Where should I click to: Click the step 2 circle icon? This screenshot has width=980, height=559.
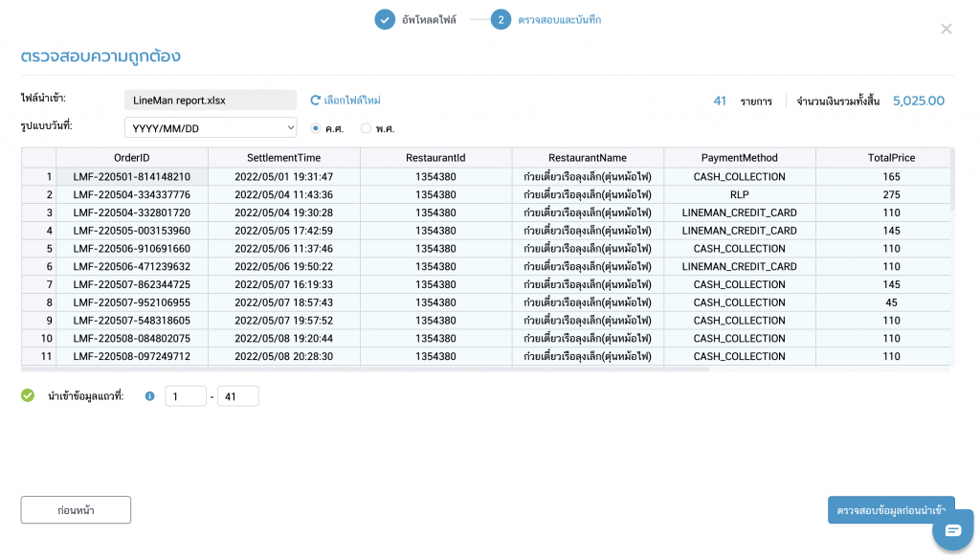click(501, 19)
